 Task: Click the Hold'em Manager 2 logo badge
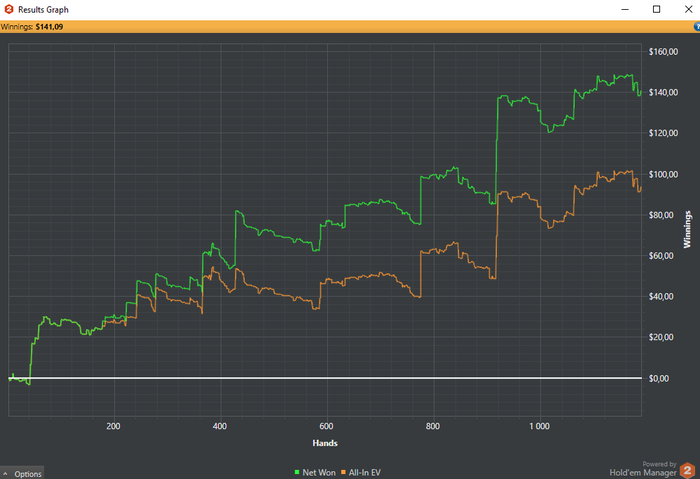click(687, 470)
